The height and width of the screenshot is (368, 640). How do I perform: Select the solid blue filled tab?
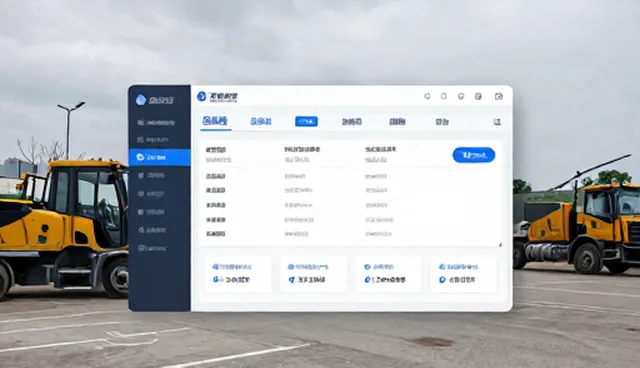tap(306, 121)
